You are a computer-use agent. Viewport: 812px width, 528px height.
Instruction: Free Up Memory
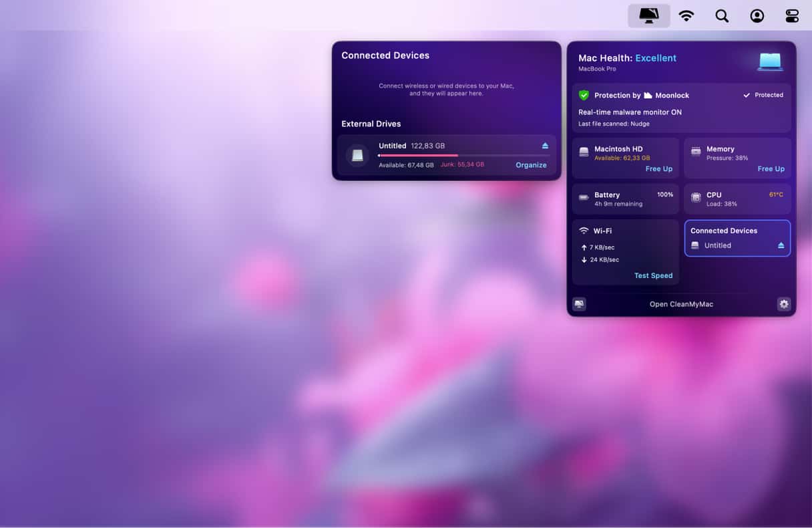point(771,169)
